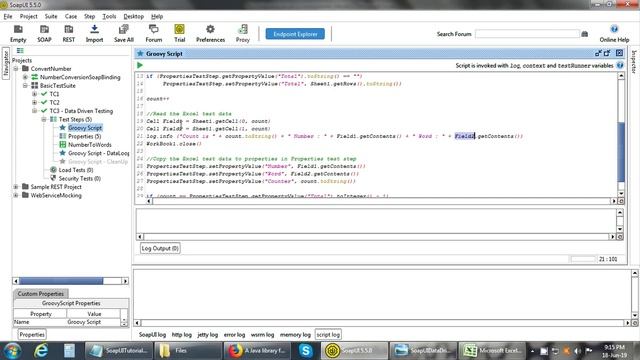Collapse TC3 - Data Driven Testing node
Screen dimensions: 640x360
tap(35, 111)
